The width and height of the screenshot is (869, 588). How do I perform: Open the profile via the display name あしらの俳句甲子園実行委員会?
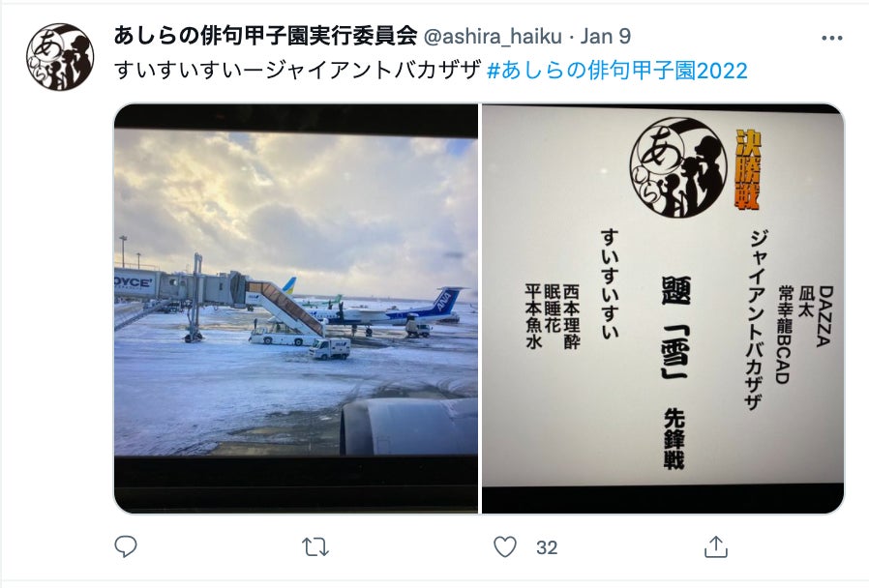coord(265,36)
